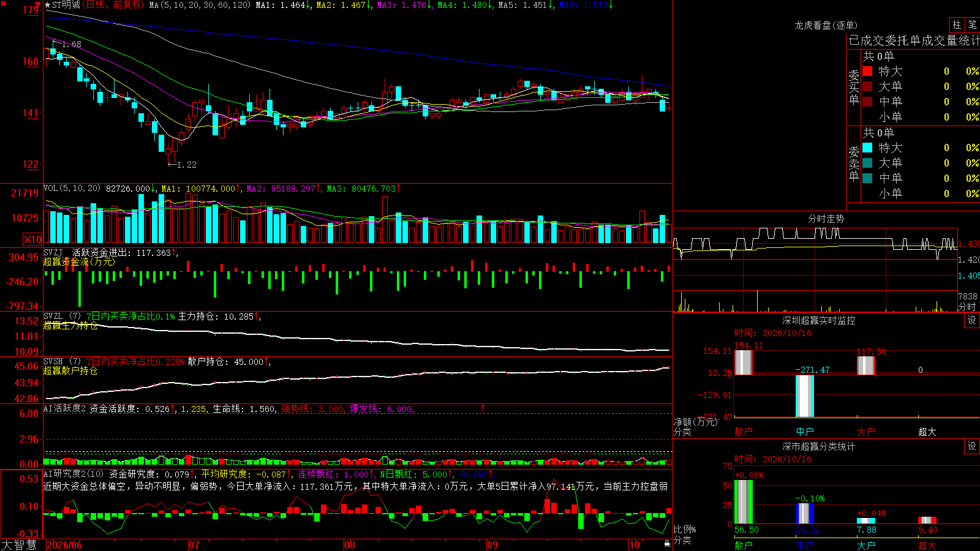Select 超大 label in 深市超赢分类统计 chart
This screenshot has width=980, height=551.
point(927,545)
